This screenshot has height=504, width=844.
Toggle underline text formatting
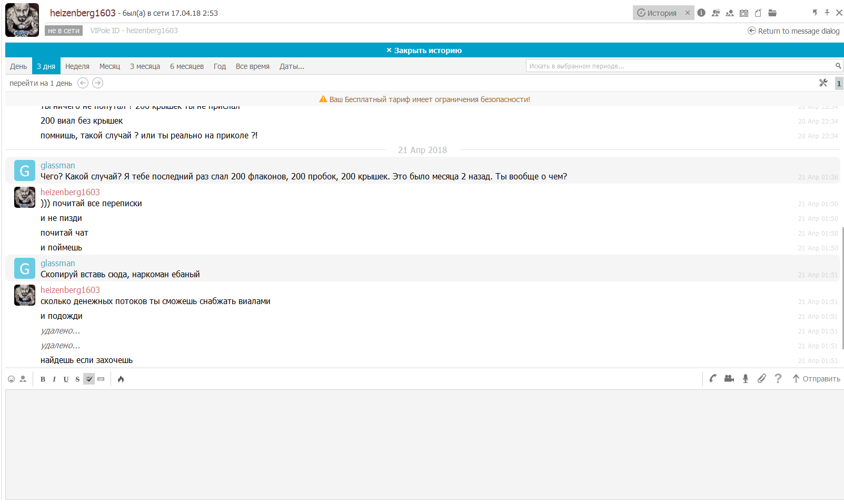coord(66,379)
